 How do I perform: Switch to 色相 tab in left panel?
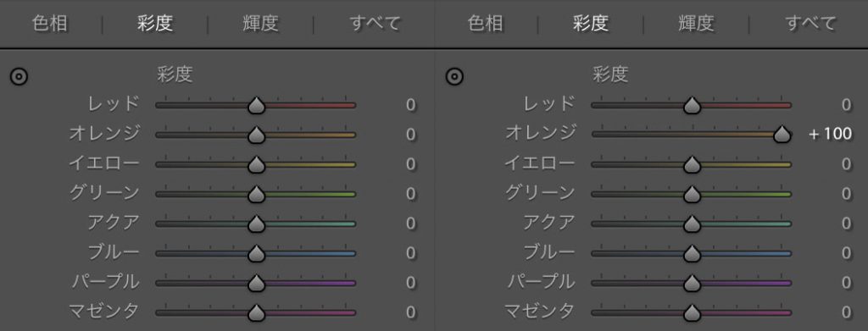coord(50,24)
